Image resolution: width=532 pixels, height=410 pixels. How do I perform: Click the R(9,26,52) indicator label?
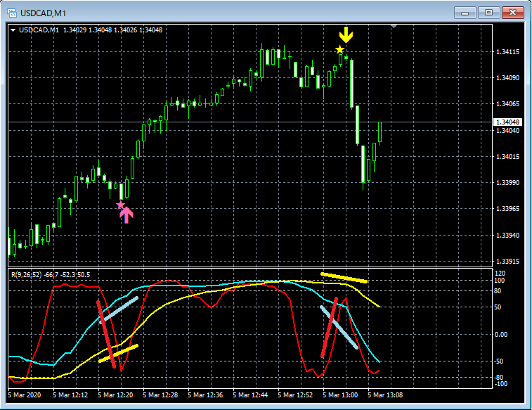pyautogui.click(x=51, y=274)
